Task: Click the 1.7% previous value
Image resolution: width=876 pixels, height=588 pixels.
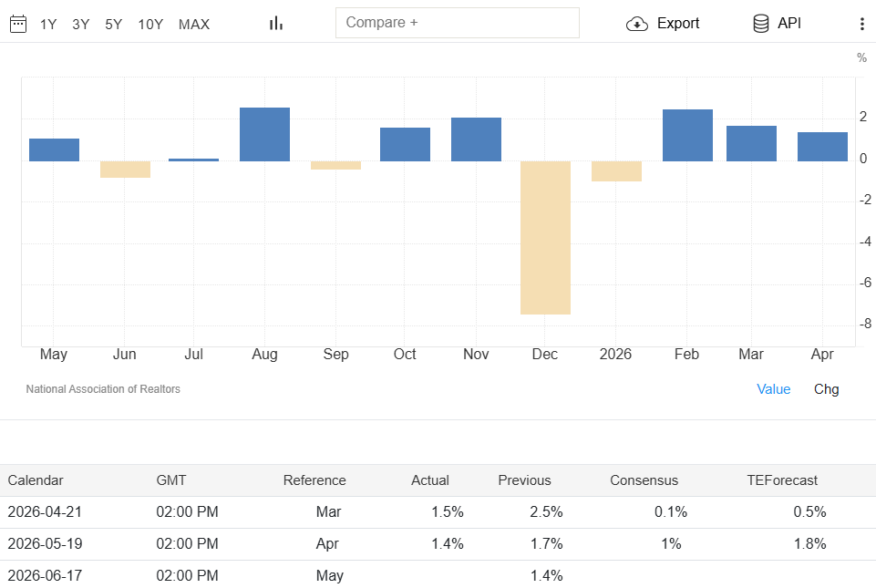Action: [x=546, y=544]
